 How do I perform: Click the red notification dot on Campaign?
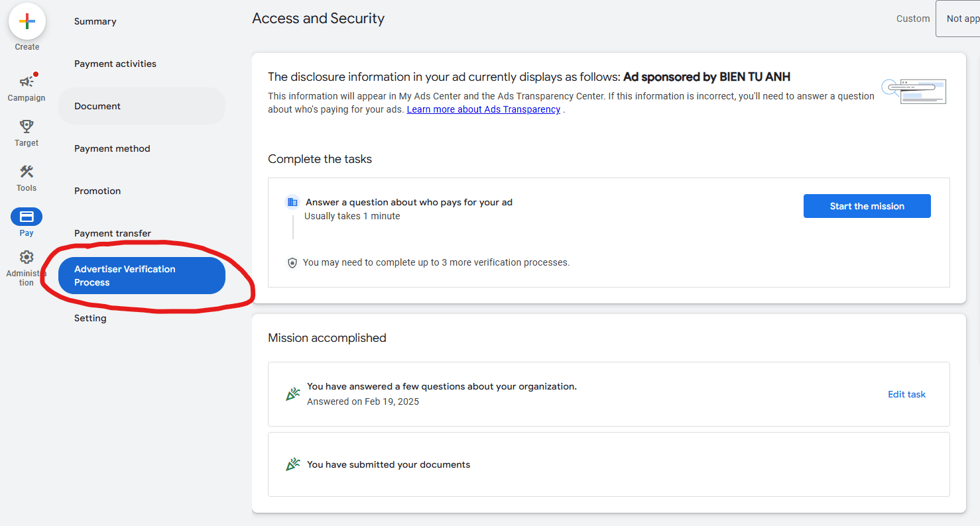[37, 75]
